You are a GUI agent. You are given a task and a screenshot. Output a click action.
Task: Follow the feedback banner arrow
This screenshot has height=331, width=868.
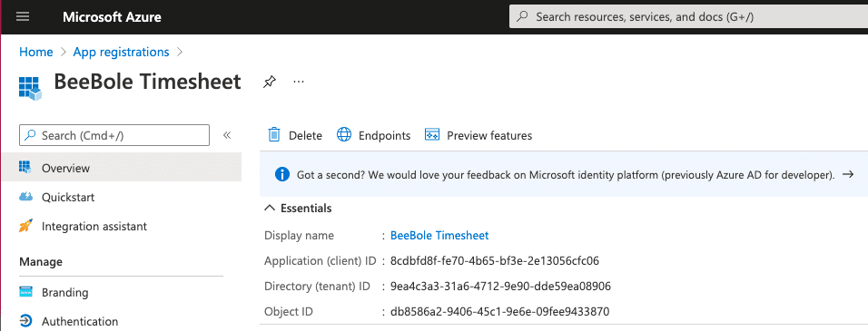[847, 175]
